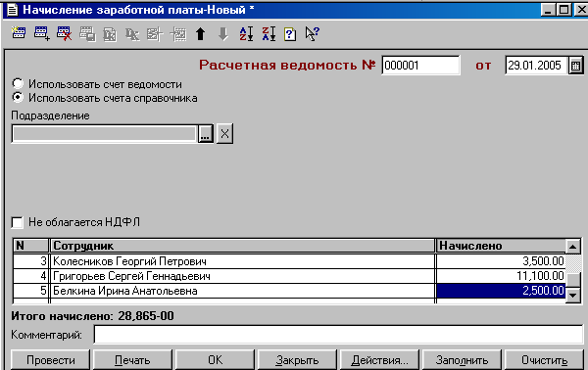Image resolution: width=588 pixels, height=370 pixels.
Task: Click row number cell 3
Action: pos(30,261)
